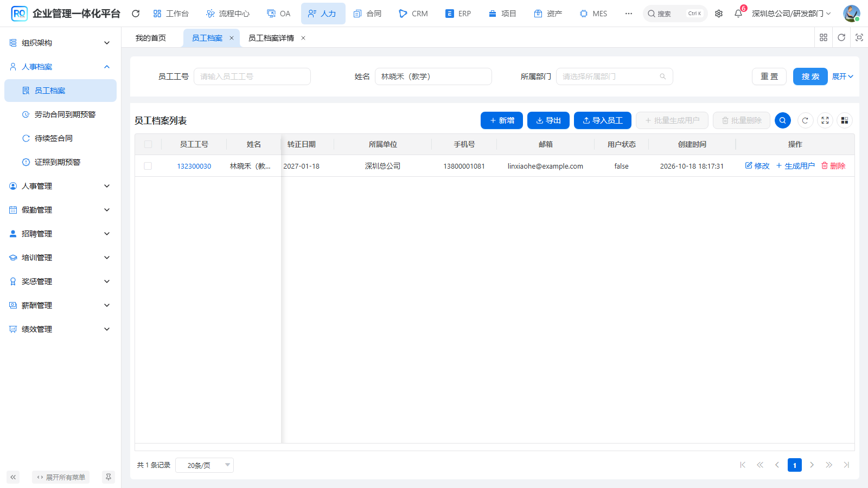Open the 所属部门 selection box
The height and width of the screenshot is (488, 868).
pyautogui.click(x=615, y=76)
